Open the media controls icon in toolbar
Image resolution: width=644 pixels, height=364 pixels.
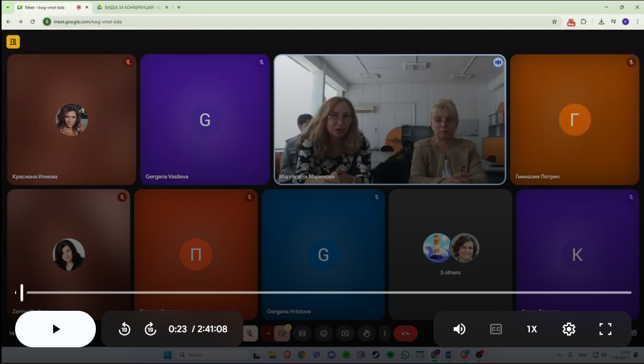[x=613, y=22]
